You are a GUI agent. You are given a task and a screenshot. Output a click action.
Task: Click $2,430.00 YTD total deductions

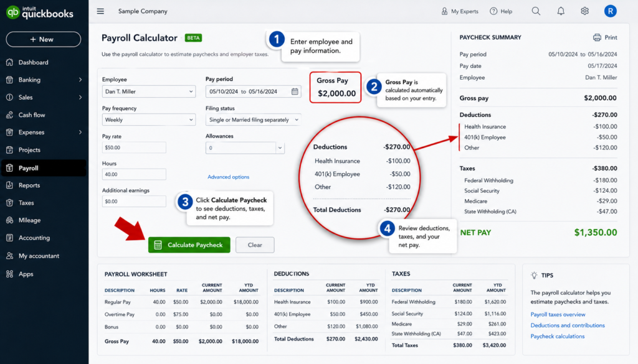[366, 339]
